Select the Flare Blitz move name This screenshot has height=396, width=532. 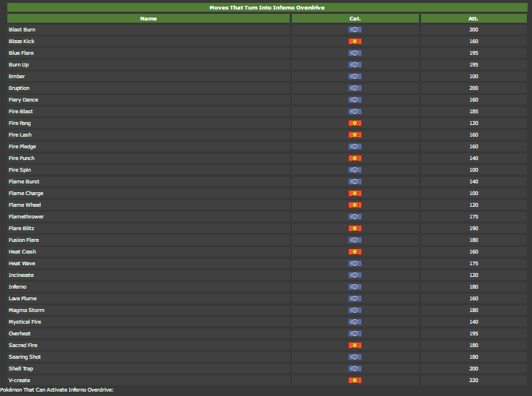click(21, 228)
